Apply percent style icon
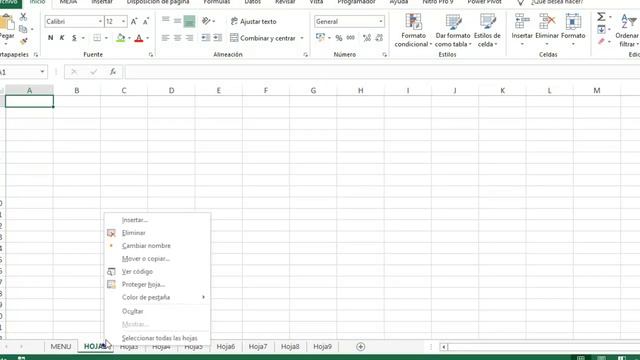 tap(339, 38)
